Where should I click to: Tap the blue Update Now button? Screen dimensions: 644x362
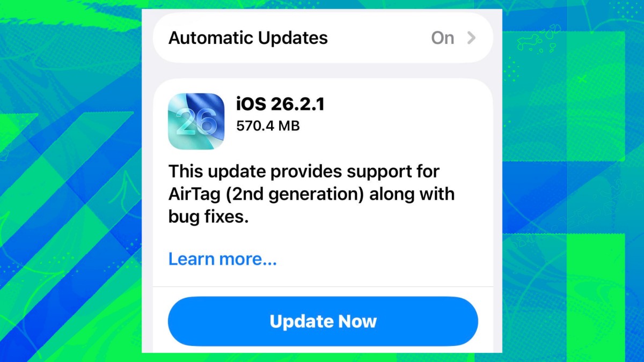[323, 321]
